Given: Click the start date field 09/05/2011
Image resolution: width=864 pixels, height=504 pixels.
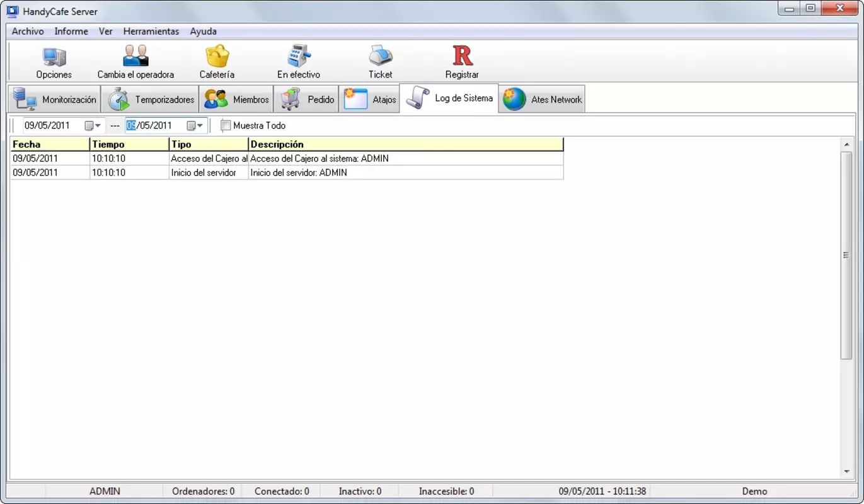Looking at the screenshot, I should click(x=47, y=125).
